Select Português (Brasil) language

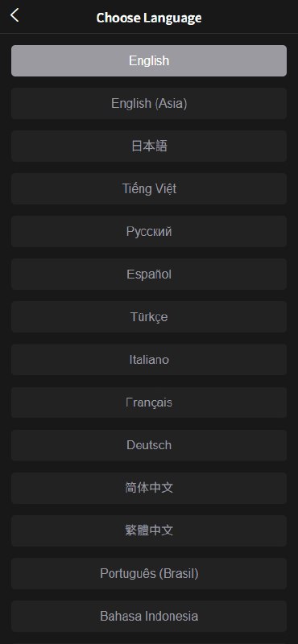(x=149, y=573)
